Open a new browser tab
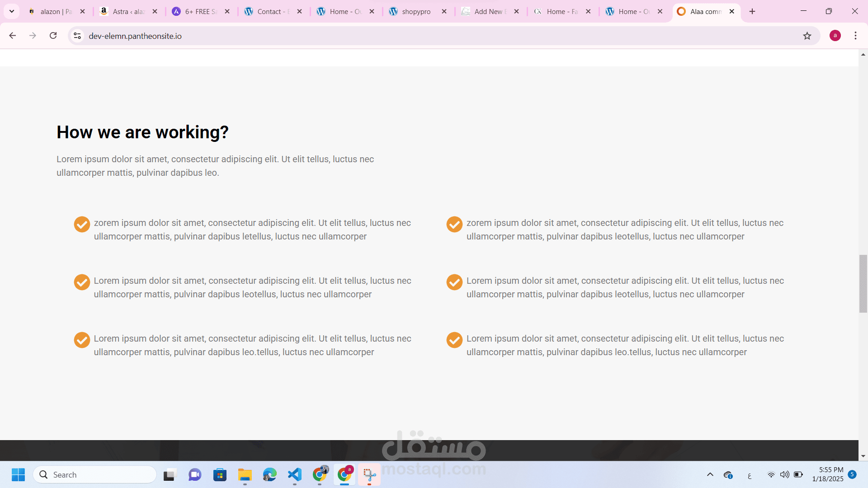This screenshot has height=488, width=868. pos(752,11)
